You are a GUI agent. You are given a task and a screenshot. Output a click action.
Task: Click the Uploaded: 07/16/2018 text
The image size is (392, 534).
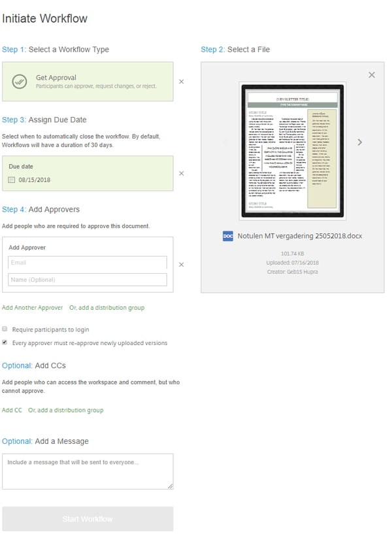click(292, 263)
